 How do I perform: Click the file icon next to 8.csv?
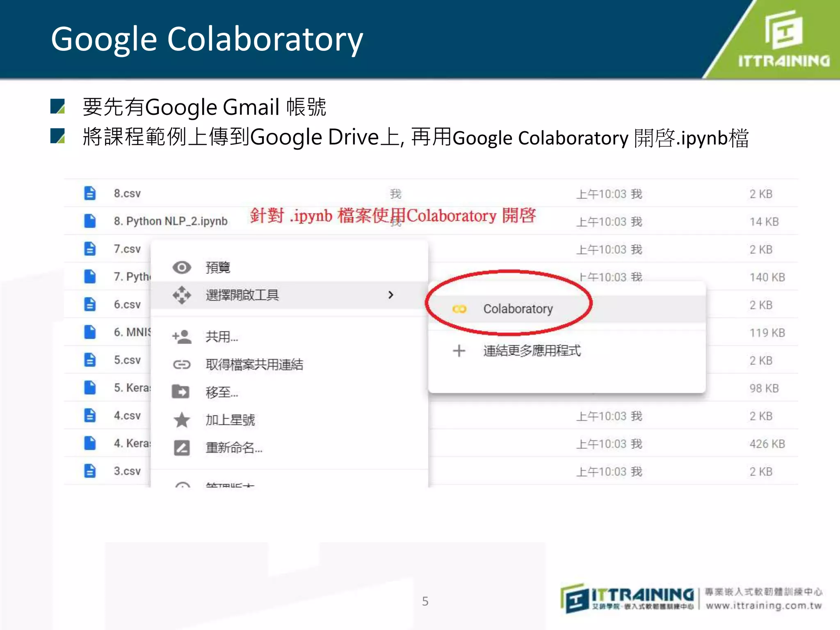90,193
